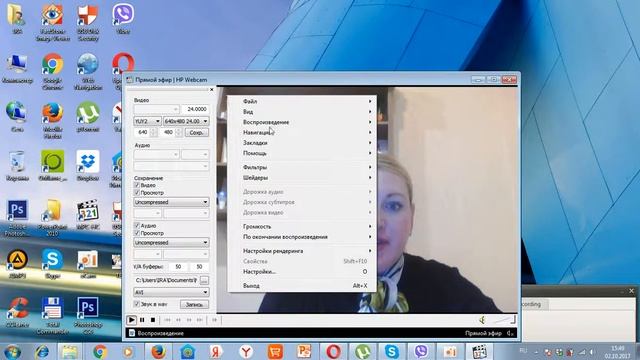Open Настройки рендеринга submenu

coord(302,251)
